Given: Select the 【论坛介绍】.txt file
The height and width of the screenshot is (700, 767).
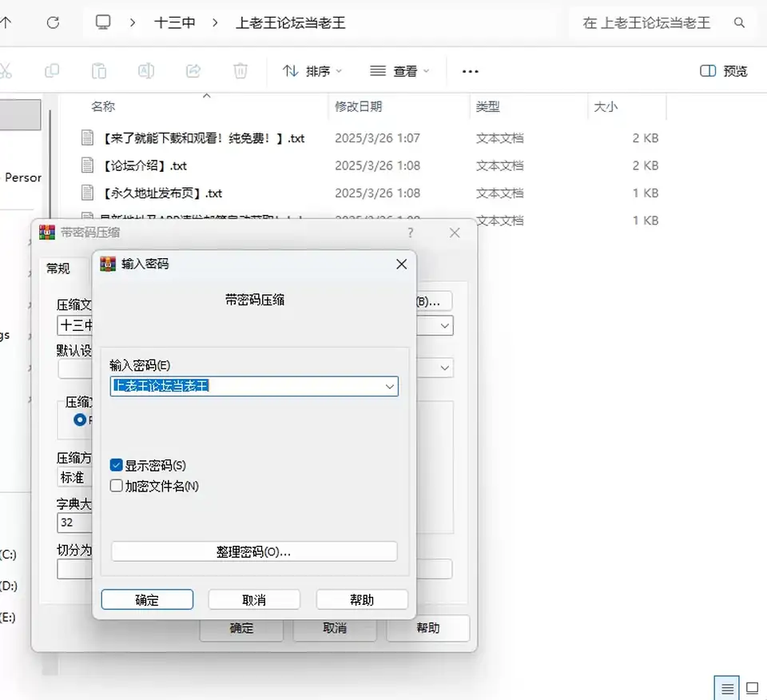Looking at the screenshot, I should point(145,166).
